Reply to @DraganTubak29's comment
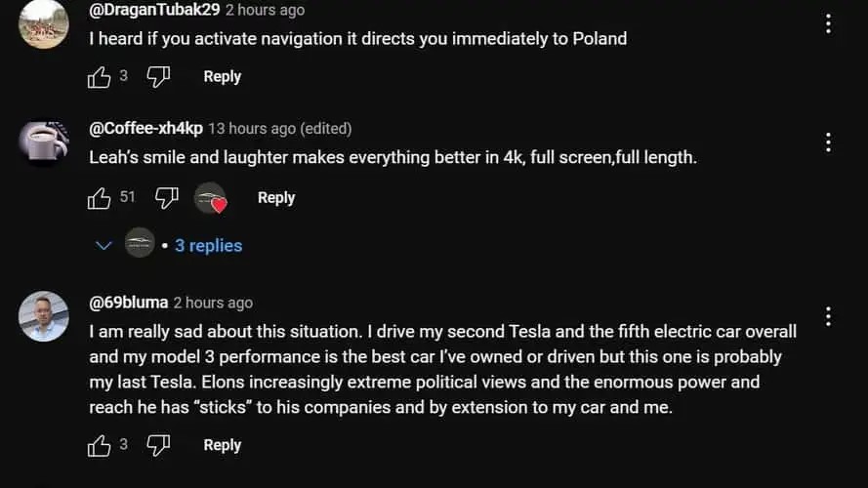This screenshot has height=488, width=868. [x=222, y=77]
